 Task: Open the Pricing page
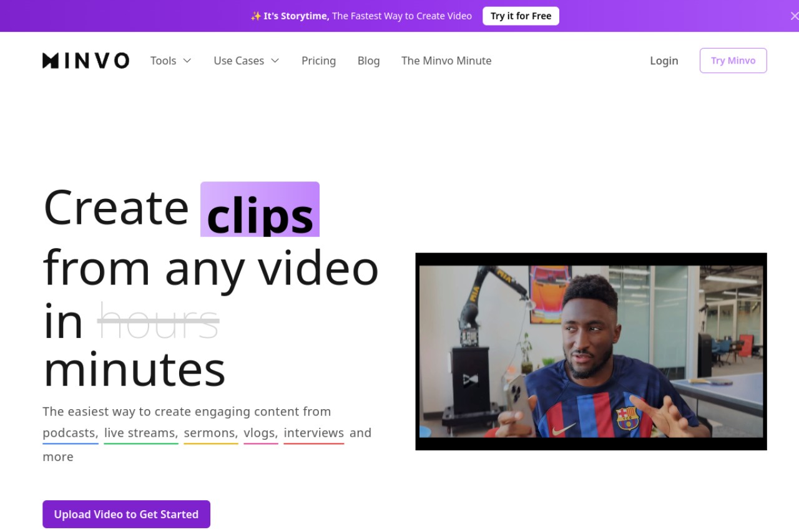318,60
